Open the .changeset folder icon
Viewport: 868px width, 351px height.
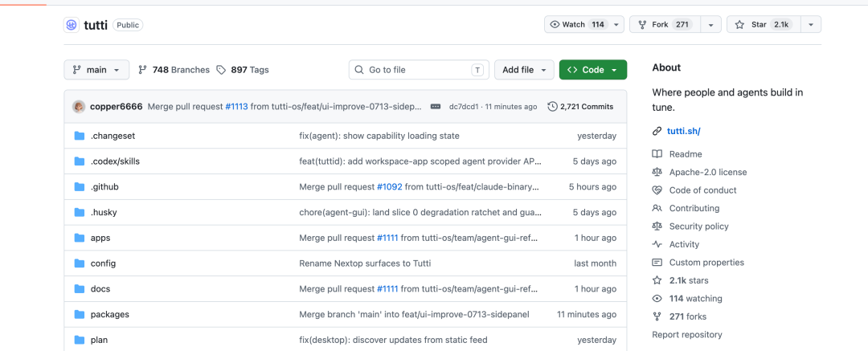pos(79,136)
